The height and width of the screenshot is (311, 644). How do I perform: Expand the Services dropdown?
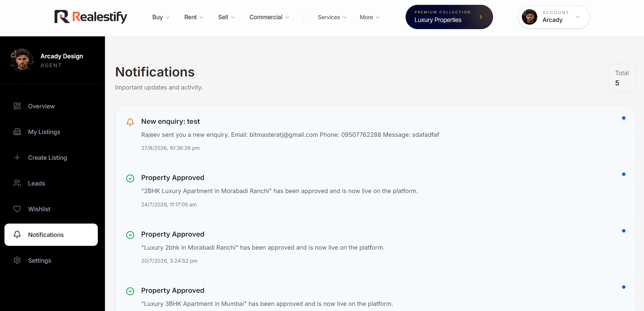pyautogui.click(x=332, y=17)
